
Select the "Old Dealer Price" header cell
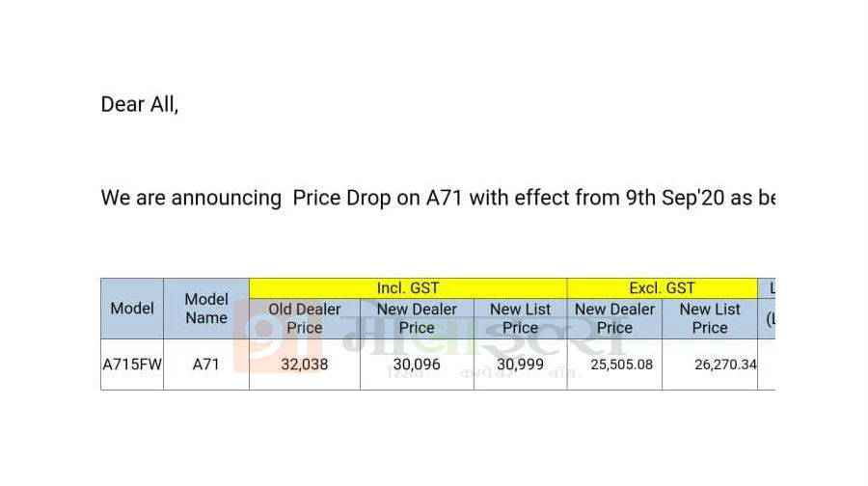(305, 318)
